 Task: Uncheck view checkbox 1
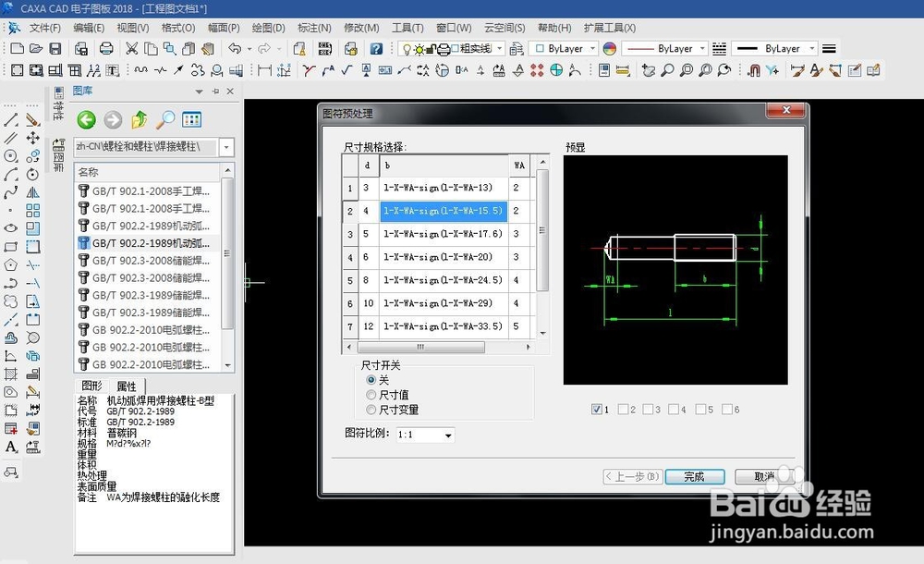point(596,409)
